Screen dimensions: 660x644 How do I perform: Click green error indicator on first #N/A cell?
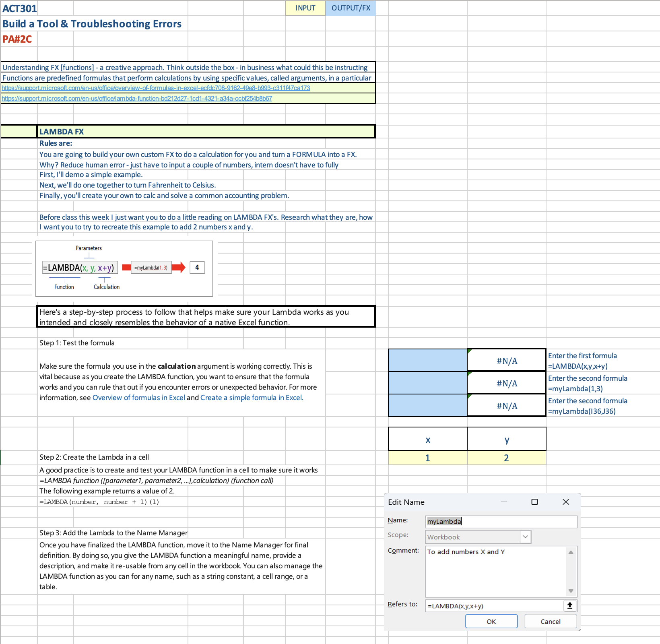[x=470, y=352]
